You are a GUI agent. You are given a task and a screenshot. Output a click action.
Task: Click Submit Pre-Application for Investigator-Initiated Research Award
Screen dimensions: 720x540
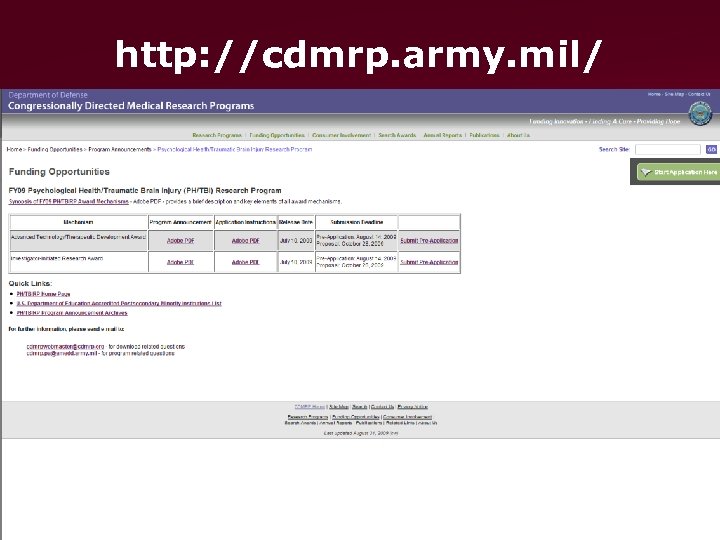tap(429, 262)
